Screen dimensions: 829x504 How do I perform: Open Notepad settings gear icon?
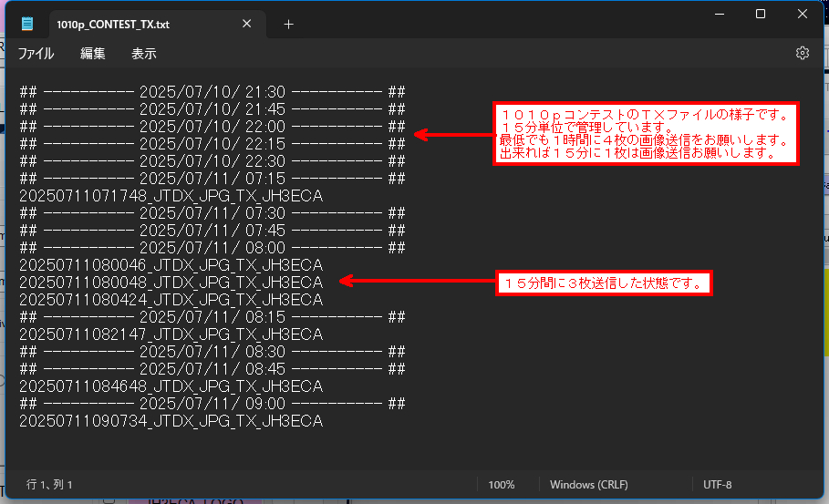coord(802,53)
